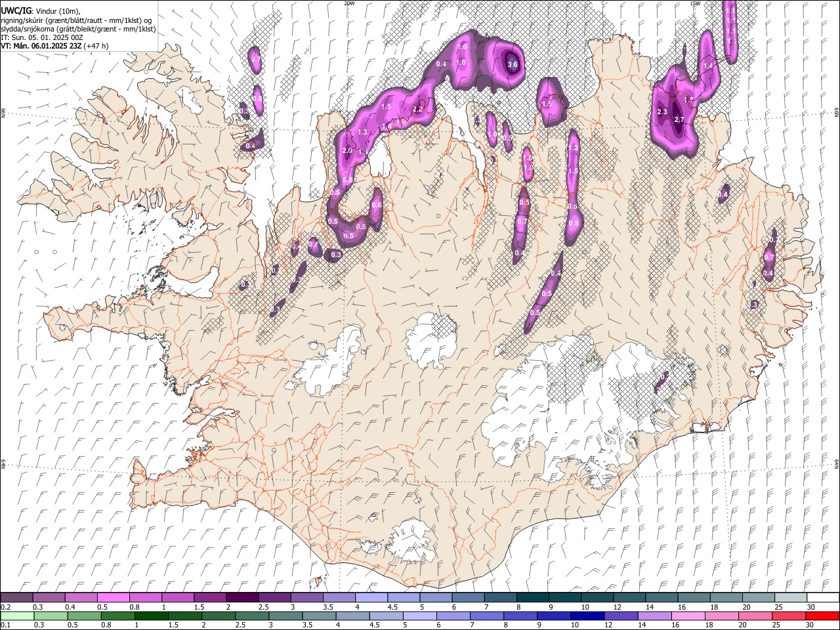Select the top legend swatch between 0.2 and 0.3
The height and width of the screenshot is (630, 840).
coord(17,598)
